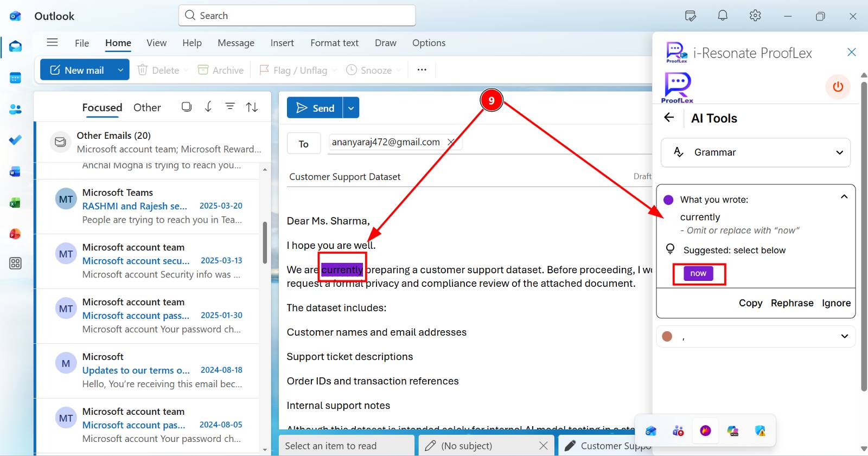Toggle the select-all messages checkbox icon
Screen dimensions: 868x456
(x=187, y=107)
